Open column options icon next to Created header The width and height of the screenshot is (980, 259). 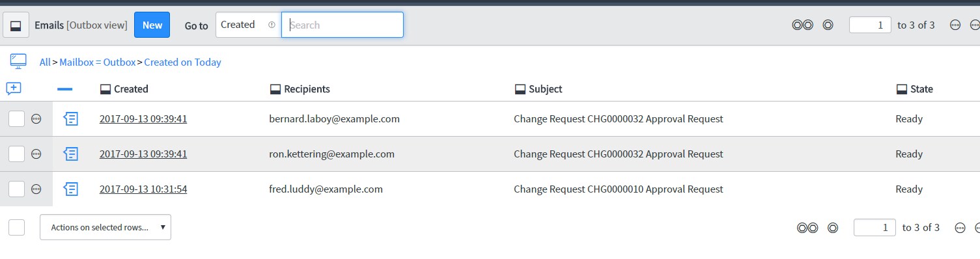click(x=105, y=89)
